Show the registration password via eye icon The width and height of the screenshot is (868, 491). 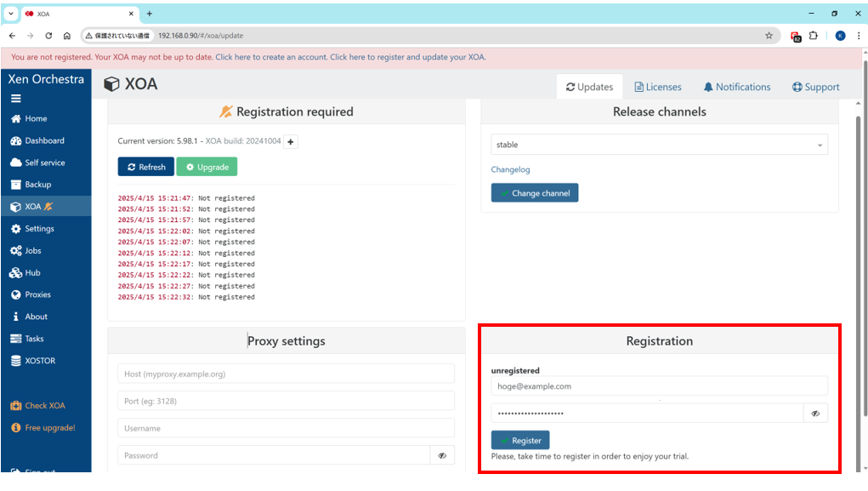click(x=815, y=414)
